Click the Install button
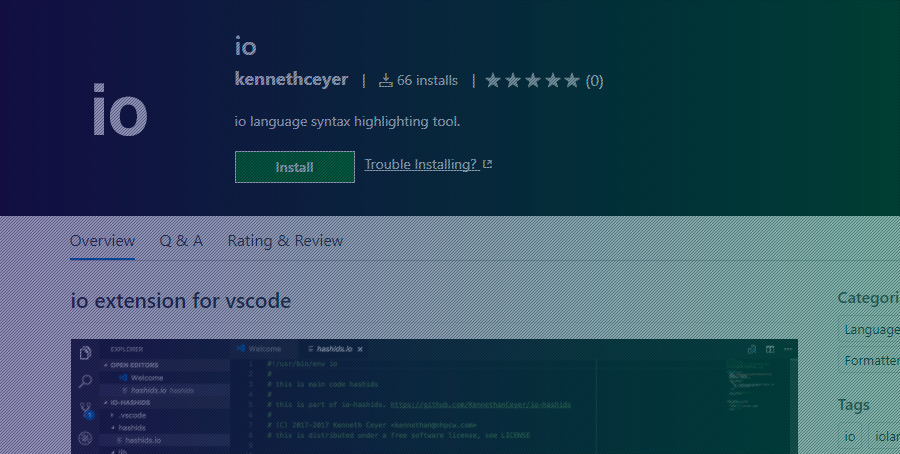 coord(294,167)
